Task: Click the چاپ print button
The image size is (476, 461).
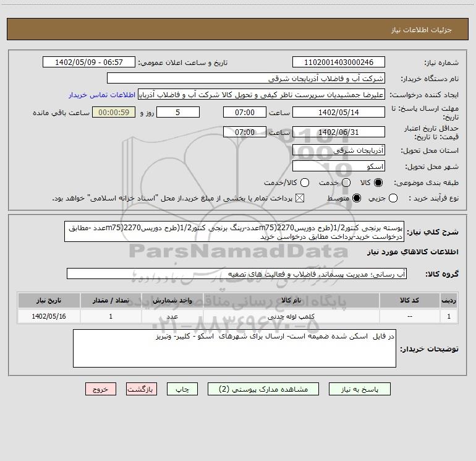Action: click(182, 389)
